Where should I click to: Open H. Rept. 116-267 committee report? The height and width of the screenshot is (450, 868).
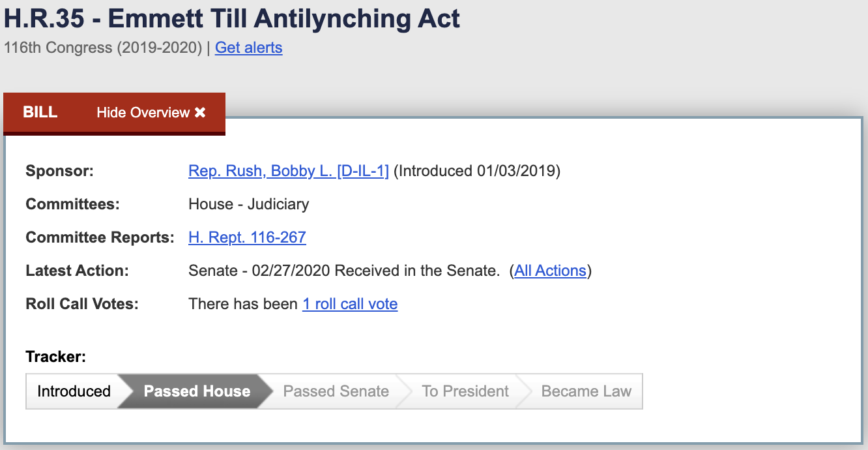click(x=247, y=237)
